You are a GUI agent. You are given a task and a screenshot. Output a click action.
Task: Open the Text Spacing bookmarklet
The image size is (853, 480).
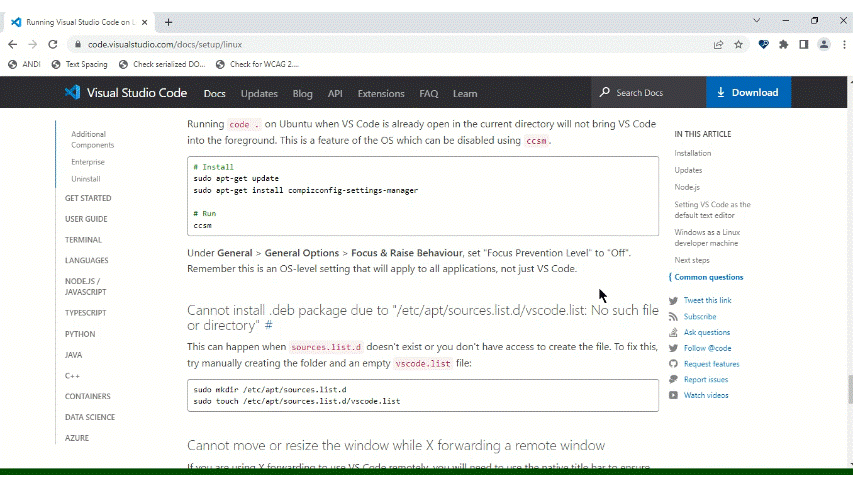pos(79,64)
